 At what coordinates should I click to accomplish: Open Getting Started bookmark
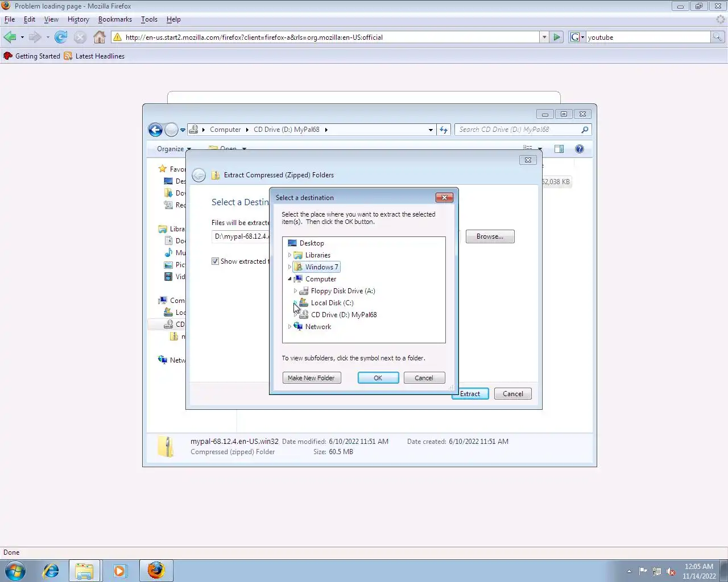pyautogui.click(x=32, y=56)
